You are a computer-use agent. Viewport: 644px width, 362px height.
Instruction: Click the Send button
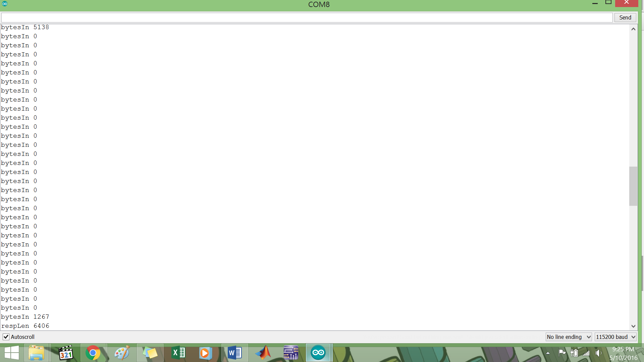point(625,17)
